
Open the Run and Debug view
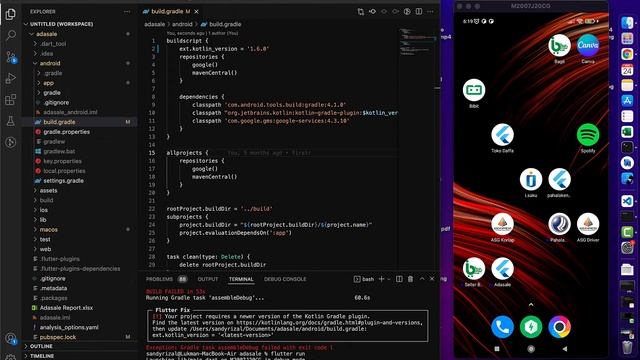[11, 78]
